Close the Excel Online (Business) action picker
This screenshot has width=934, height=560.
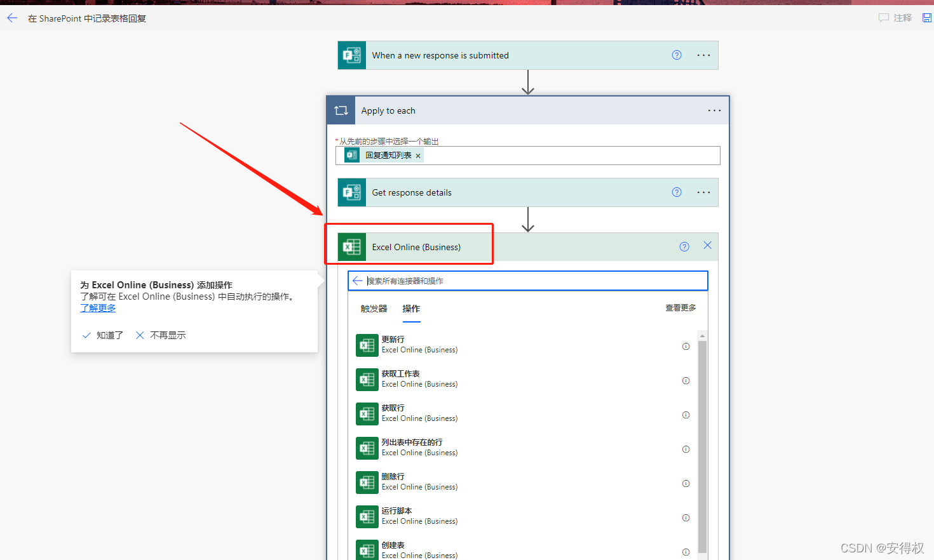(707, 246)
